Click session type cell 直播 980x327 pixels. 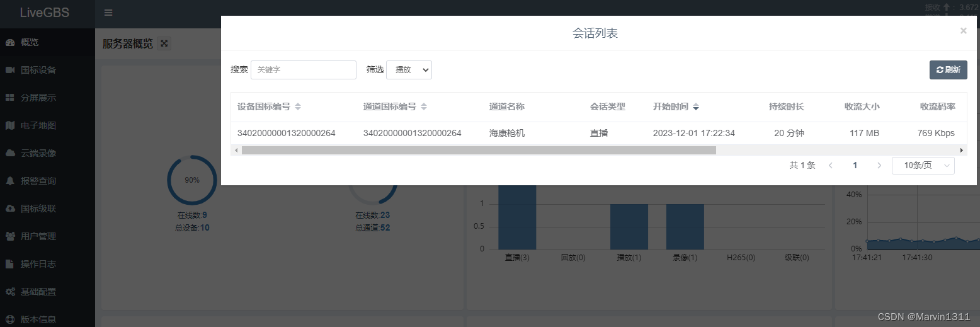tap(599, 133)
